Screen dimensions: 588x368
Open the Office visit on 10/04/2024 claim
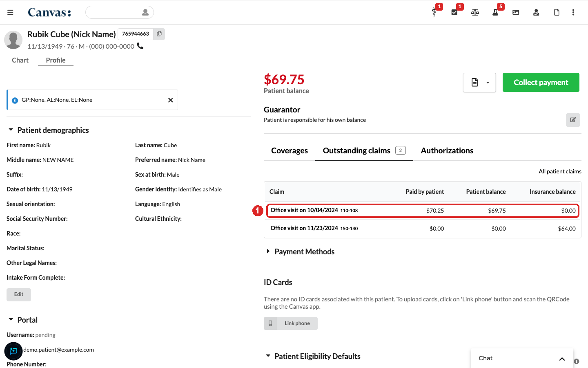point(423,211)
